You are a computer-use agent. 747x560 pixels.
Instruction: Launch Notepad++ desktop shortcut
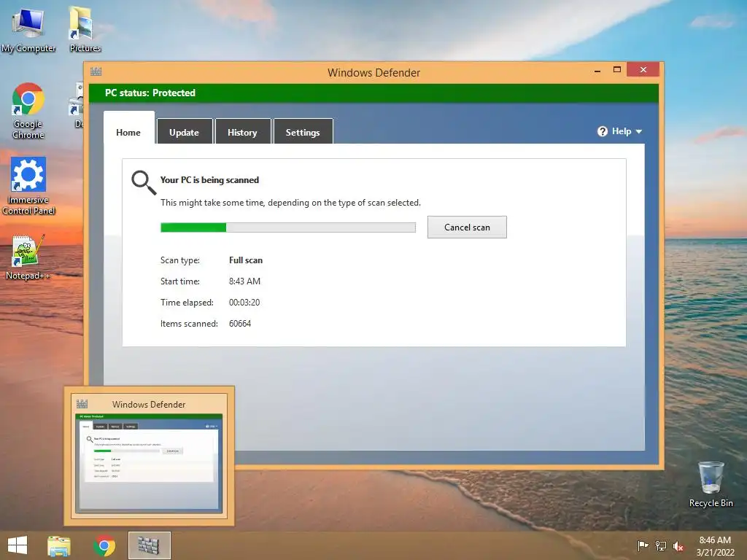click(27, 257)
